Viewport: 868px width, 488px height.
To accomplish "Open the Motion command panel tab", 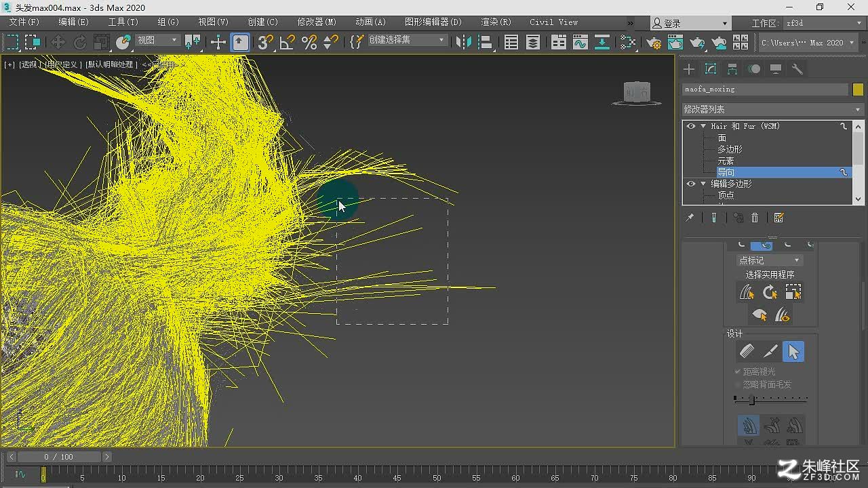I will pyautogui.click(x=754, y=69).
